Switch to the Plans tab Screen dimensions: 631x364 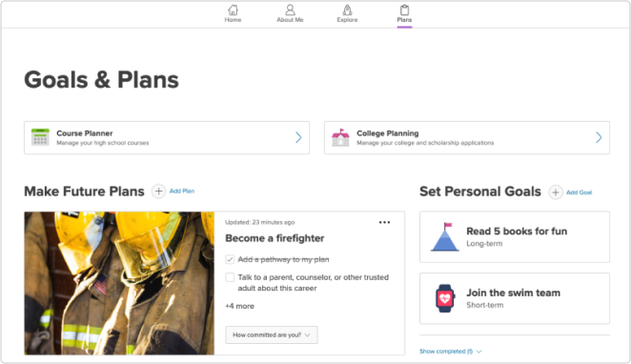coord(404,14)
